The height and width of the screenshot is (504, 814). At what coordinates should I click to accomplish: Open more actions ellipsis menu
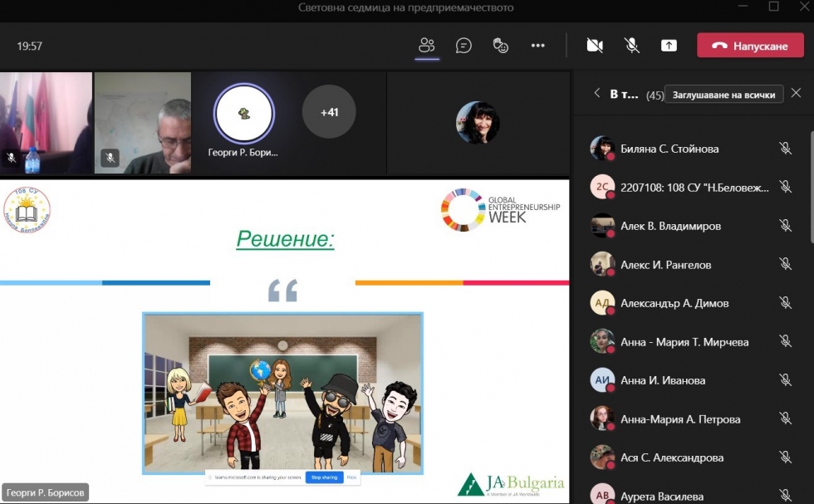(x=537, y=46)
